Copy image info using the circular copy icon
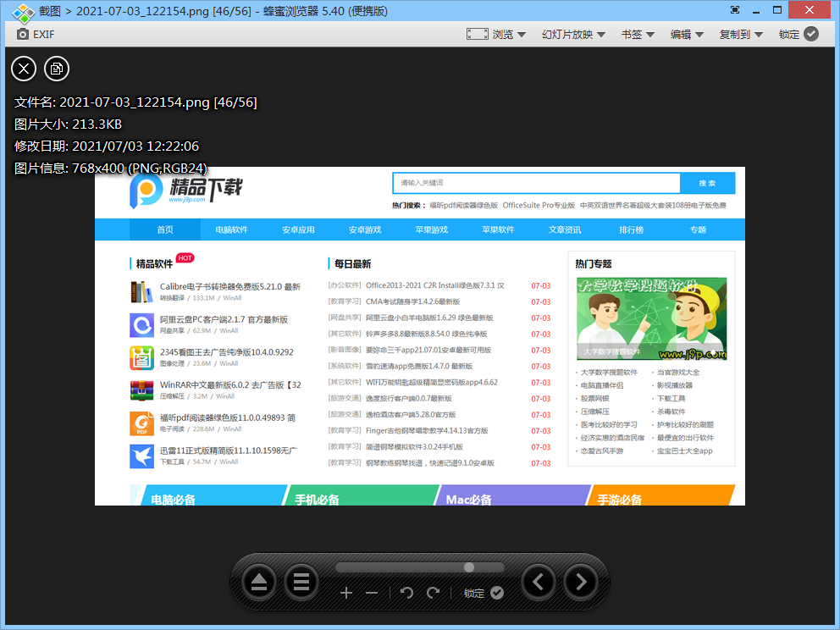Image resolution: width=840 pixels, height=630 pixels. tap(57, 69)
